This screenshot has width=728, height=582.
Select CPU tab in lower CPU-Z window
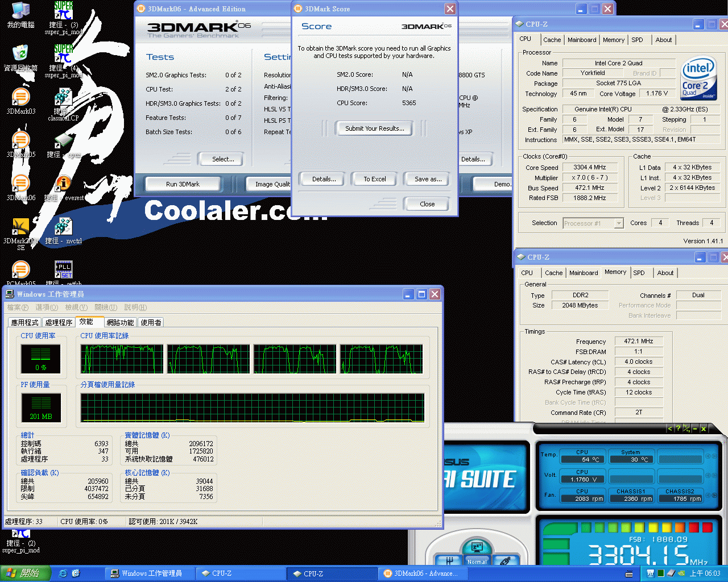(527, 273)
